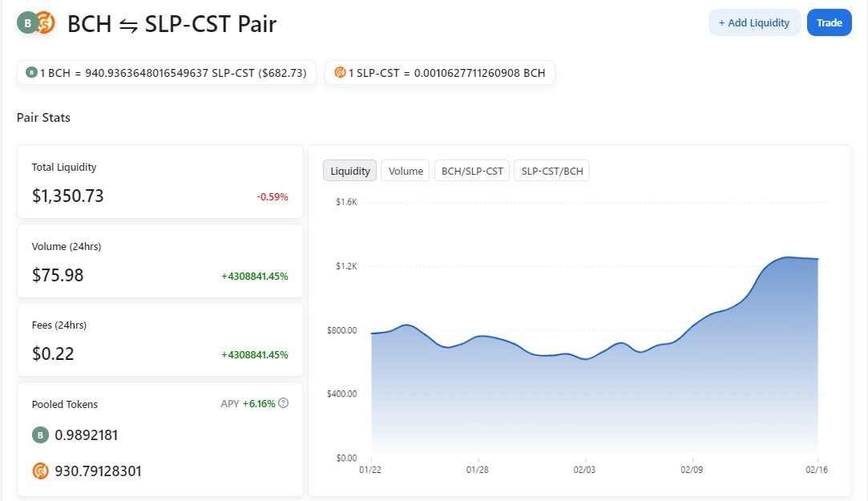
Task: Click the 1 SLP-CST rate conversion pill
Action: tap(440, 72)
